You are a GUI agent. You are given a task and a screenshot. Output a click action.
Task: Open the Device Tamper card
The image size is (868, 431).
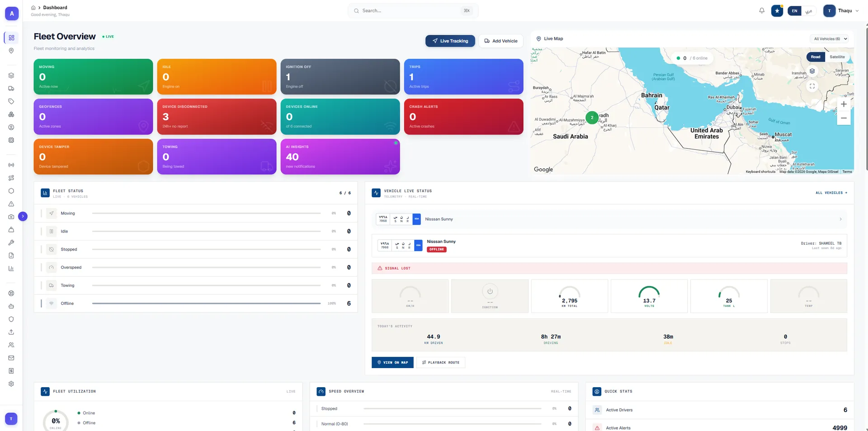[x=93, y=156]
